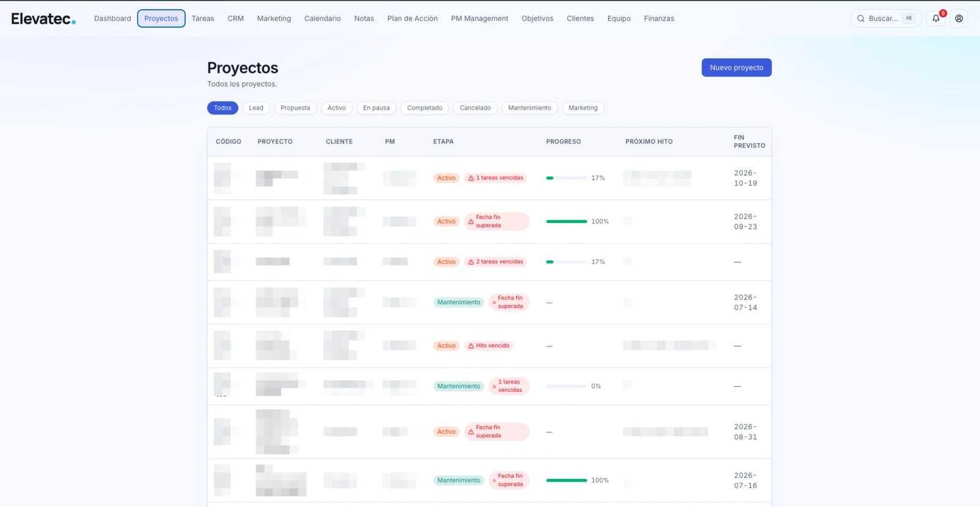Image resolution: width=980 pixels, height=507 pixels.
Task: Click the PROYECTO column header
Action: point(275,141)
